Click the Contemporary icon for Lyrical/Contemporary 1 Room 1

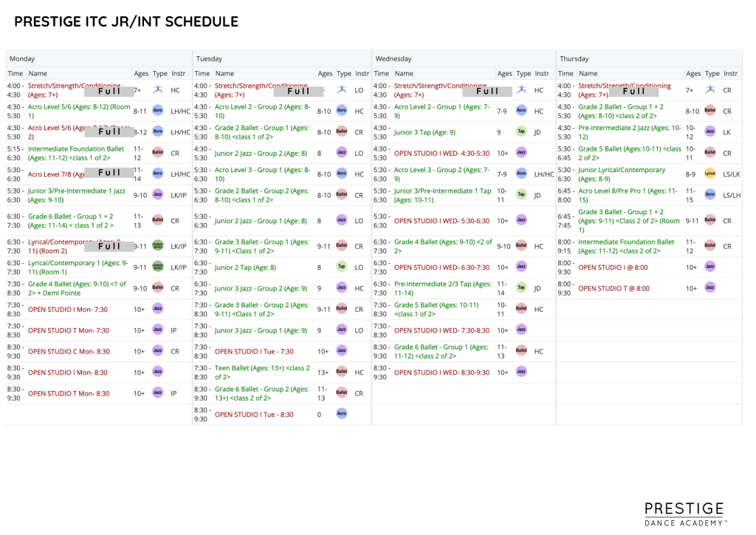(x=158, y=266)
